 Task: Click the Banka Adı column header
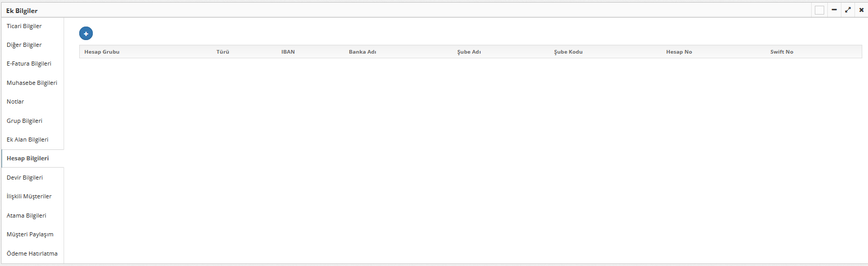pos(362,52)
